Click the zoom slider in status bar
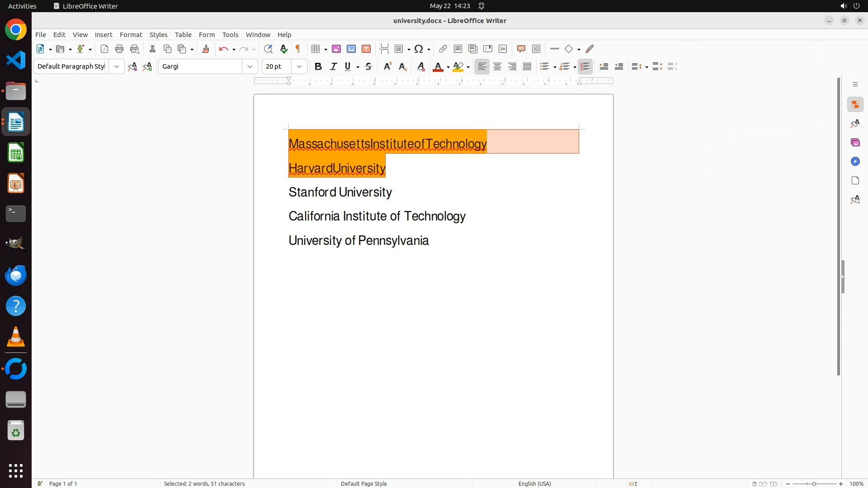The width and height of the screenshot is (868, 488). pyautogui.click(x=814, y=483)
